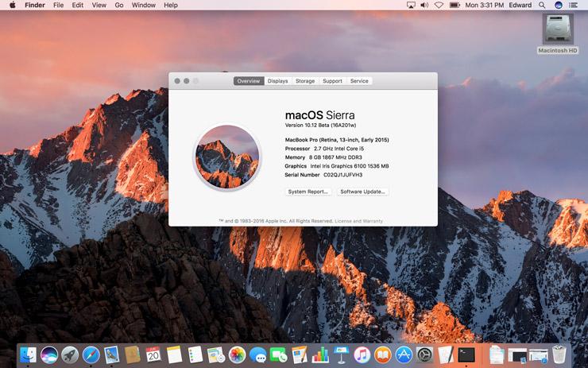The width and height of the screenshot is (588, 368).
Task: Switch to the Displays tab
Action: coord(277,81)
